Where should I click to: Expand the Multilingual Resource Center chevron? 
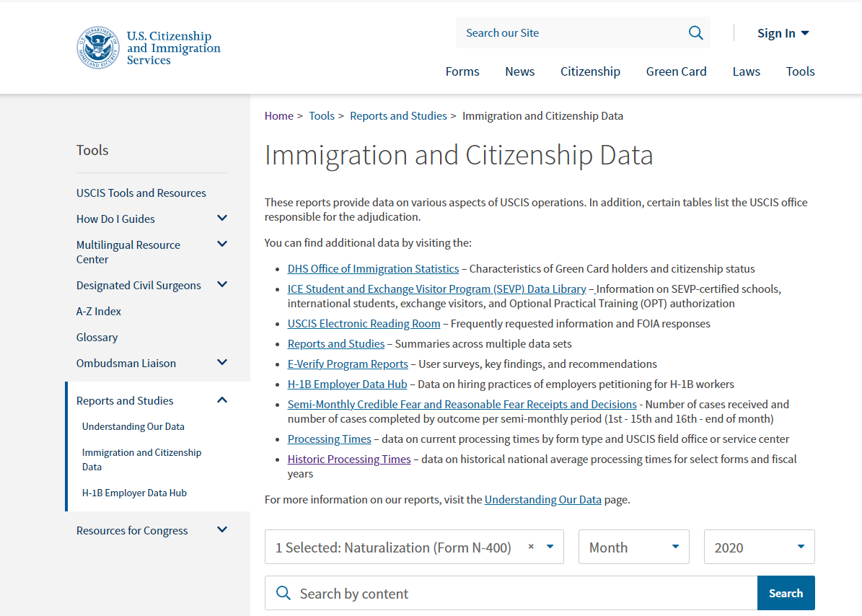[222, 244]
